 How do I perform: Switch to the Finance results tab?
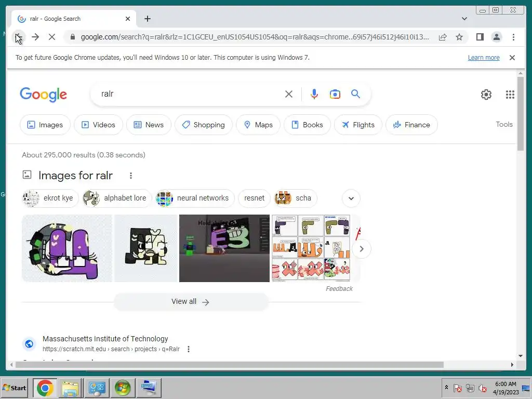coord(411,125)
